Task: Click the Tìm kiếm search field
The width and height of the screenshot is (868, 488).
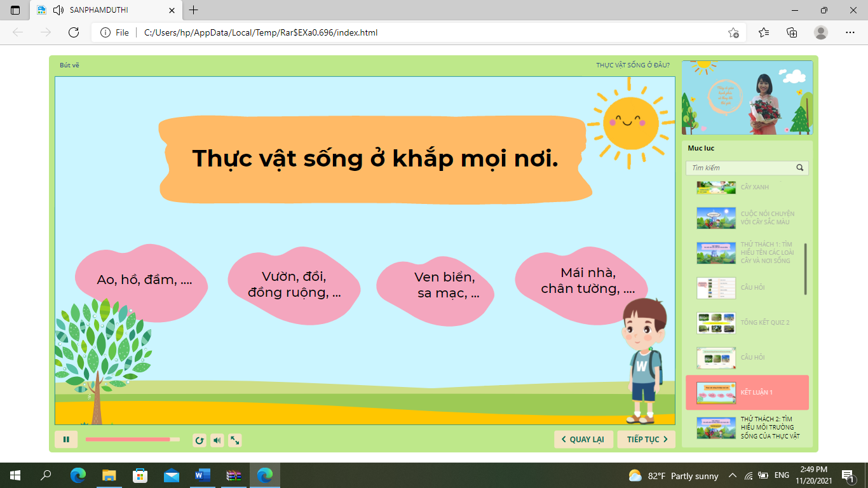Action: 740,168
